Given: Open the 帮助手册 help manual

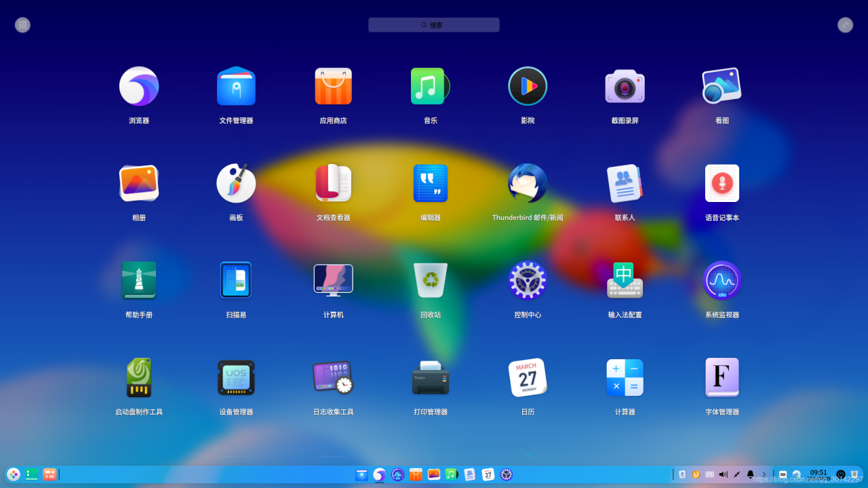Looking at the screenshot, I should (x=139, y=280).
